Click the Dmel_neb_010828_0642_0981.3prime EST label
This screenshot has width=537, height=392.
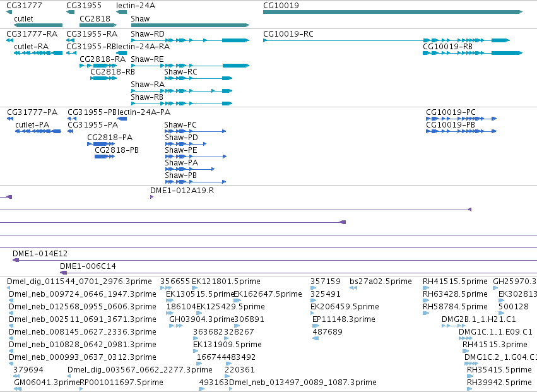click(83, 345)
